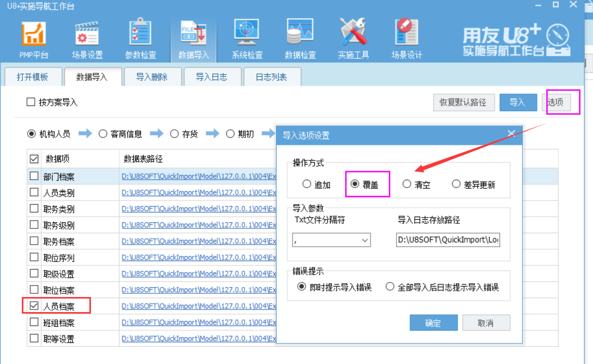
Task: Check the 职位档案 row checkbox
Action: point(34,290)
